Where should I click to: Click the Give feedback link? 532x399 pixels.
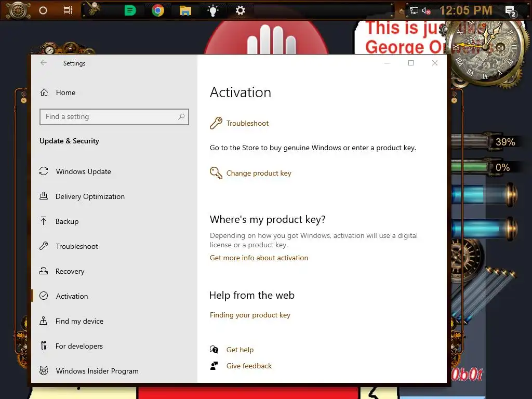pos(249,366)
